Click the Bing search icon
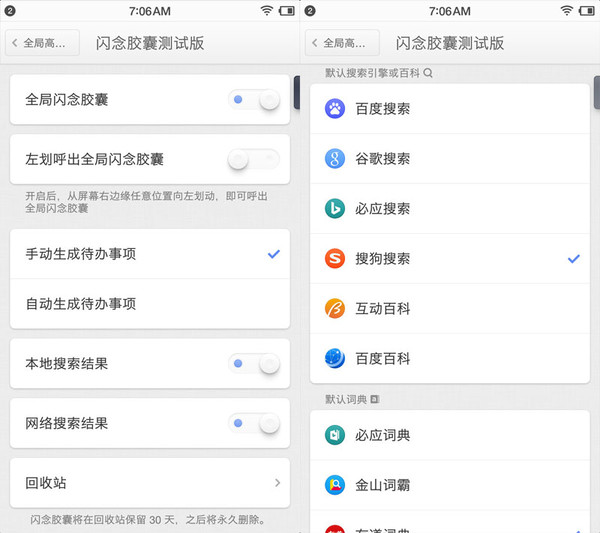Viewport: 600px width, 533px height. [x=335, y=209]
